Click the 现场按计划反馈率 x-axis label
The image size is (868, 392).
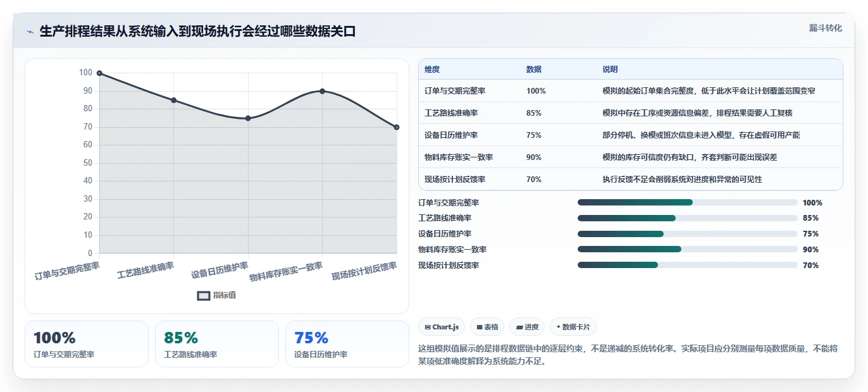(364, 271)
